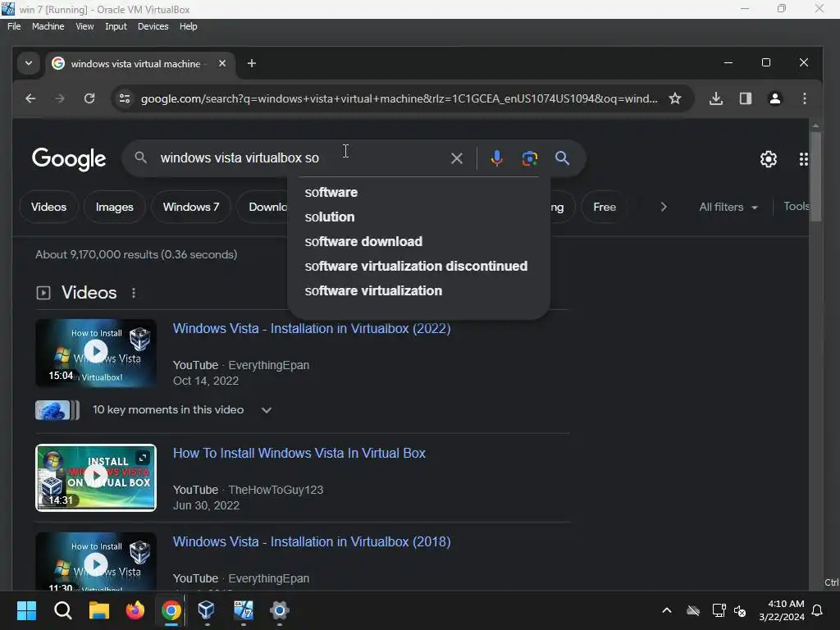Open Windows Vista Installation in Virtualbox (2018) link
840x630 pixels.
pos(311,541)
